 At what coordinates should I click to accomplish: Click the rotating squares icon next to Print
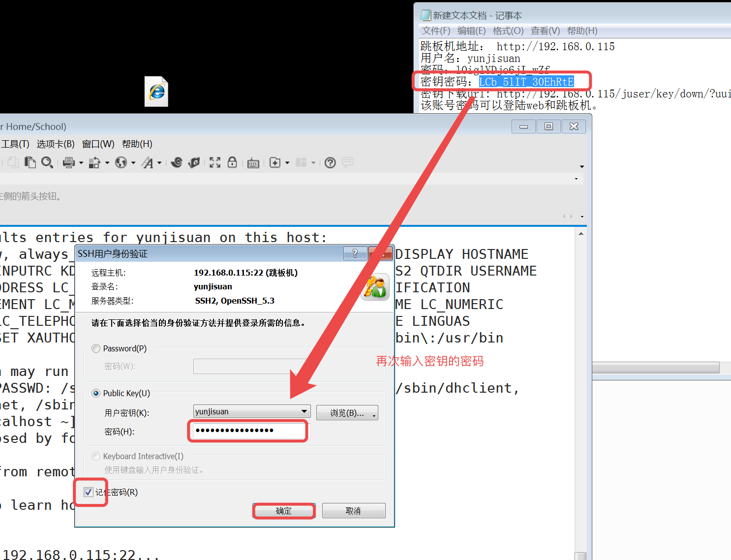point(94,162)
